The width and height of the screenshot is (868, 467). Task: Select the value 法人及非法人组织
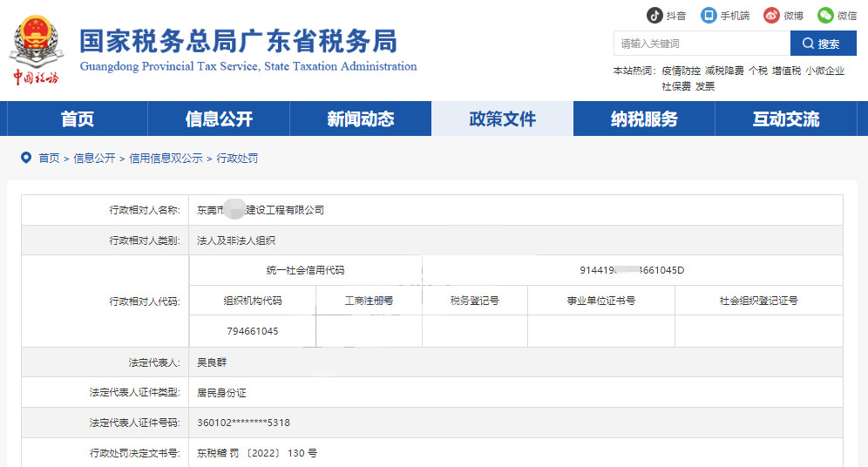point(236,240)
